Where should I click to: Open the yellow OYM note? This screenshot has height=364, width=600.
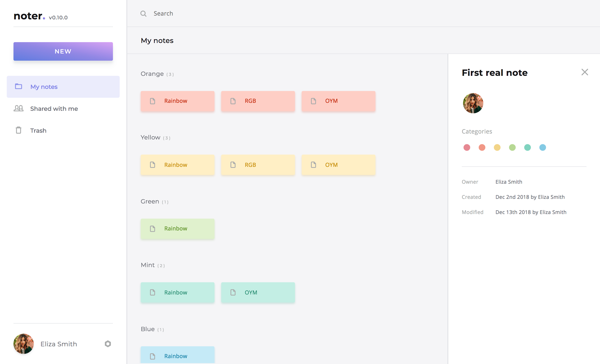click(x=338, y=165)
